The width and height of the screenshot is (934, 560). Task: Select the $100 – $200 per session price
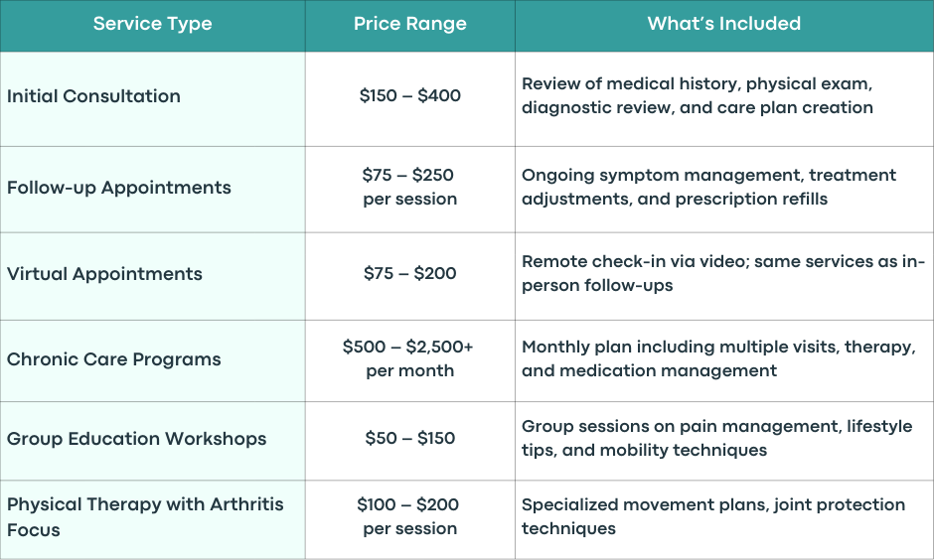pos(408,516)
